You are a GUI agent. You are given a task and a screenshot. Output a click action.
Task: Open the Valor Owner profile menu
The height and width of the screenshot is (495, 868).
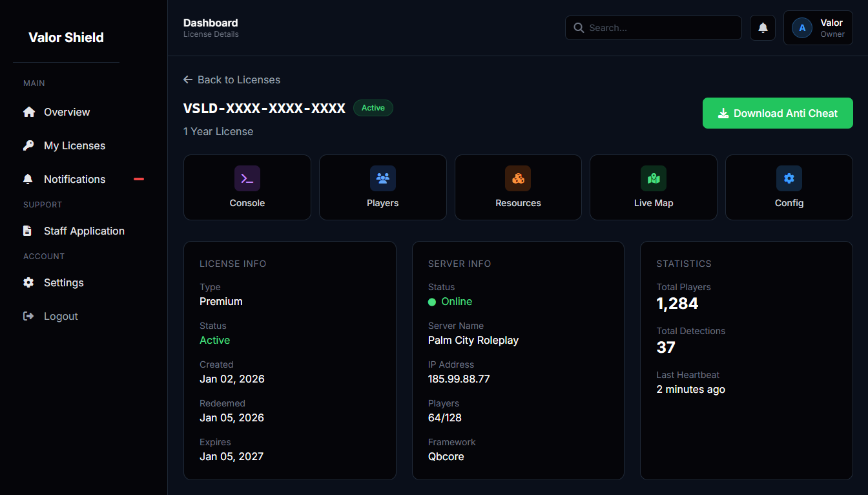point(818,27)
